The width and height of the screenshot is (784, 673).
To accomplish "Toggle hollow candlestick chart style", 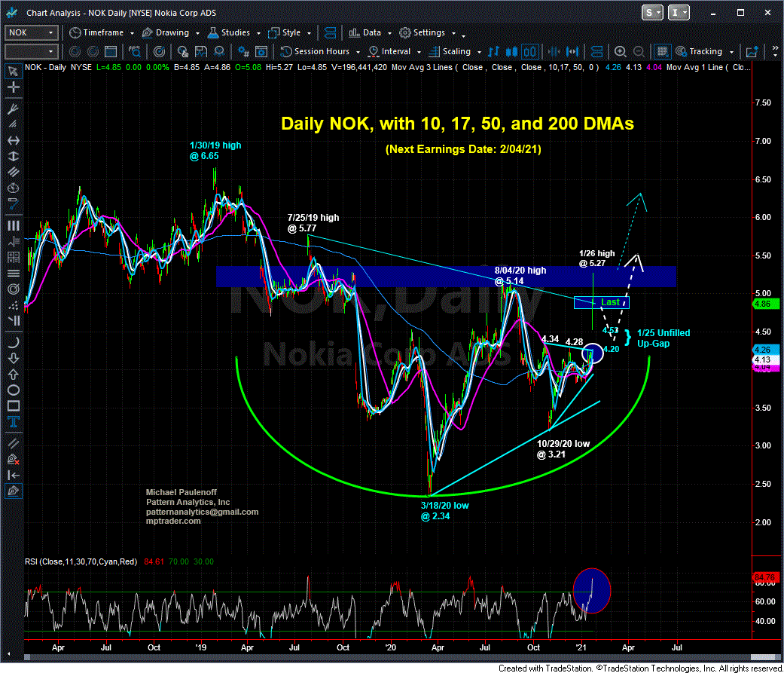I will [x=529, y=51].
